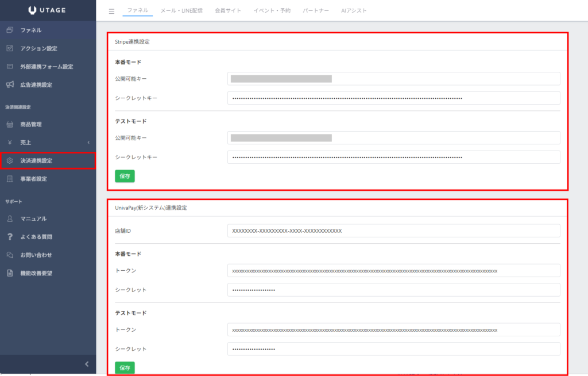The height and width of the screenshot is (376, 588).
Task: Click the payment integration gear icon
Action: click(10, 160)
